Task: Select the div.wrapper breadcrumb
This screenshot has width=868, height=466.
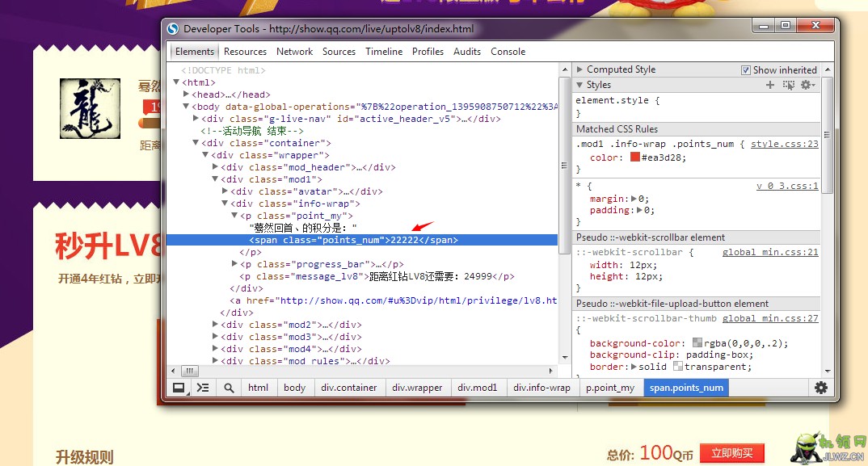Action: tap(417, 388)
